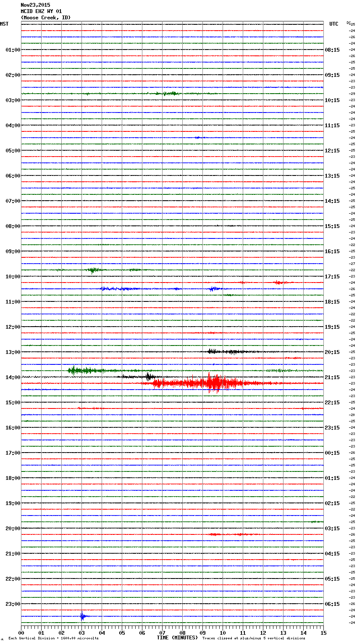Select the 20:00 MST time label
The image size is (357, 644).
[x=13, y=529]
